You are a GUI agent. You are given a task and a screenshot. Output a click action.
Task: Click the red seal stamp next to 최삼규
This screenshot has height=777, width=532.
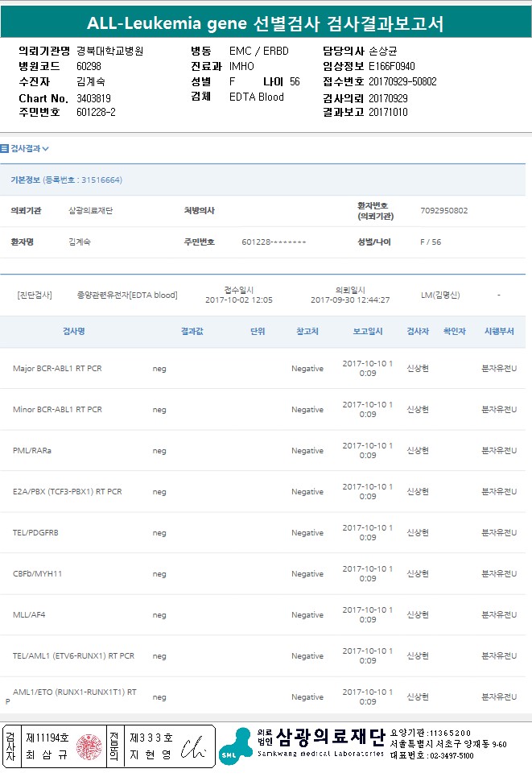pos(90,746)
